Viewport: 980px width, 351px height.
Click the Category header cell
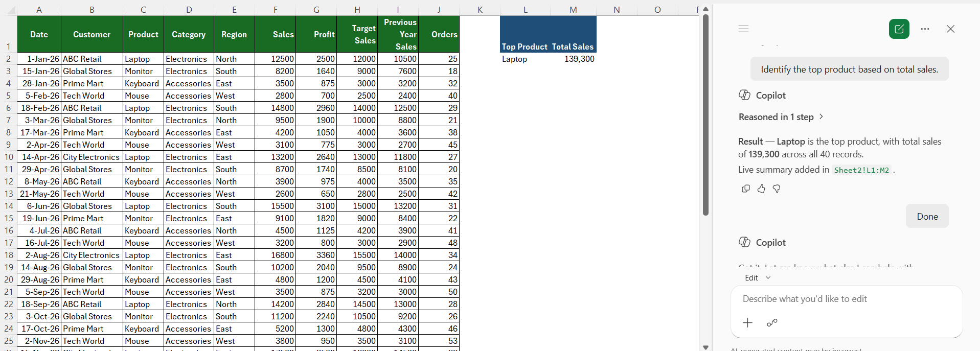(189, 34)
